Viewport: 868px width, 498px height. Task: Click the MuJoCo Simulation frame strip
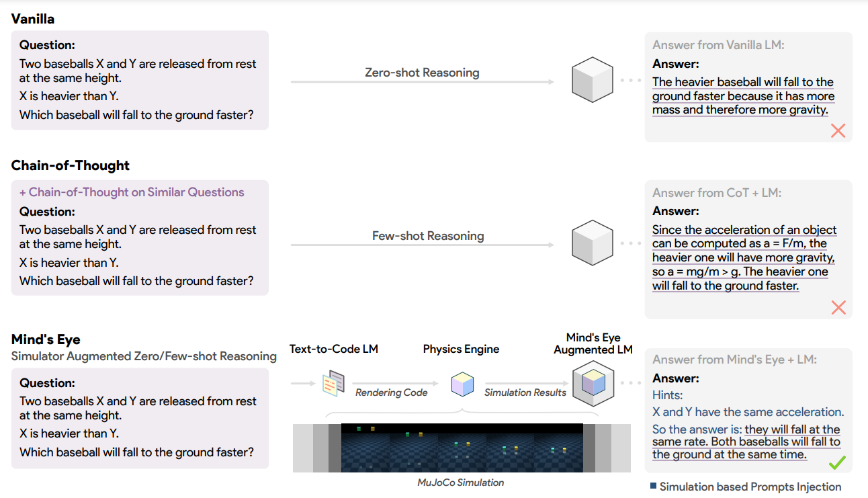pos(462,447)
